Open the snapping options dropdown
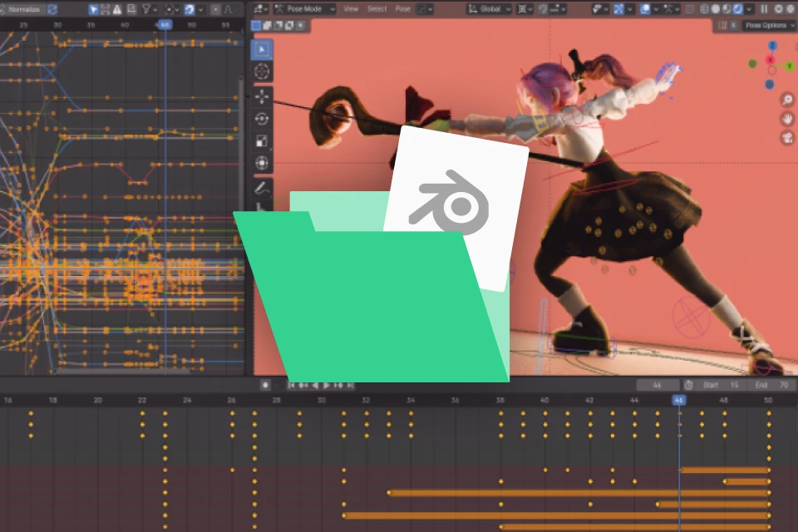Viewport: 798px width, 532px height. coord(559,9)
